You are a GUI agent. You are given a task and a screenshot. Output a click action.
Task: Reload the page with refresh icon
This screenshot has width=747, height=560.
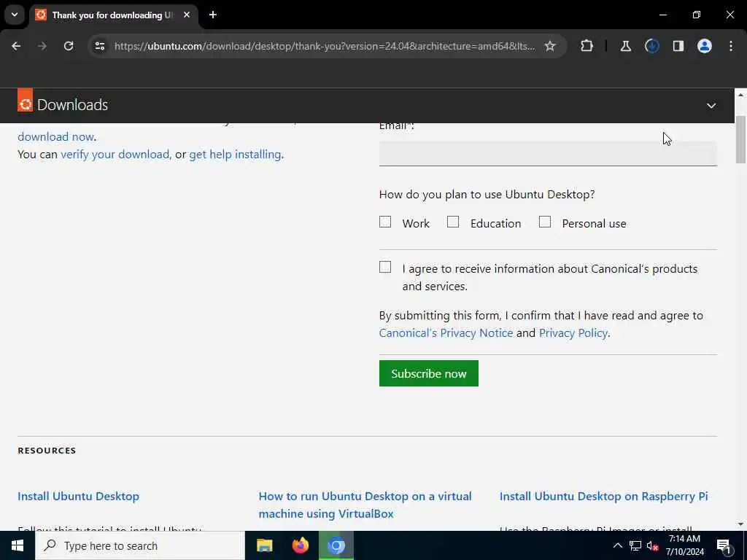click(69, 46)
